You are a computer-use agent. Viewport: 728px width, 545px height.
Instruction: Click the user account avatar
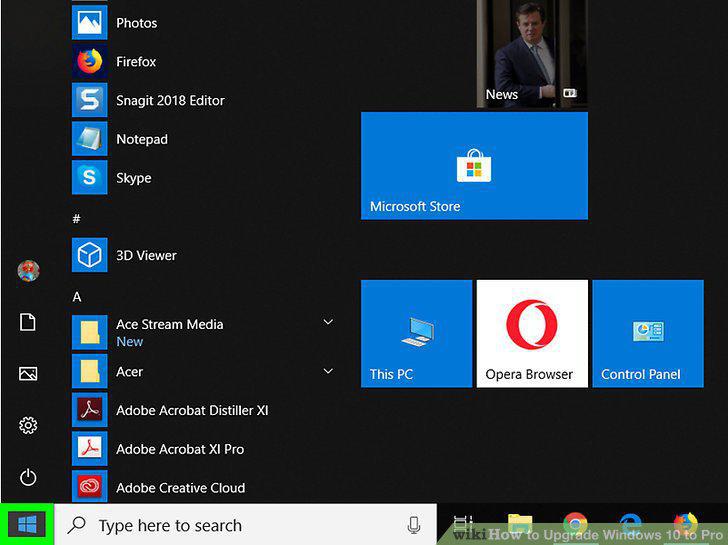(28, 270)
